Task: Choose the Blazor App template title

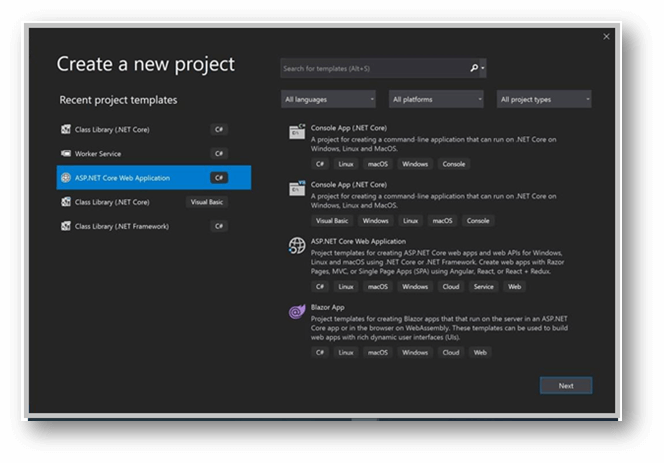Action: point(327,307)
